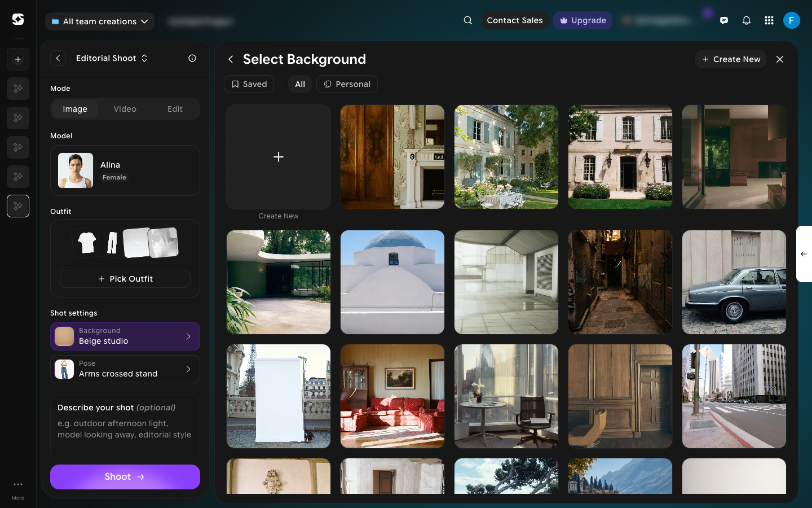Viewport: 812px width, 508px height.
Task: Click the Shoot button
Action: (125, 477)
